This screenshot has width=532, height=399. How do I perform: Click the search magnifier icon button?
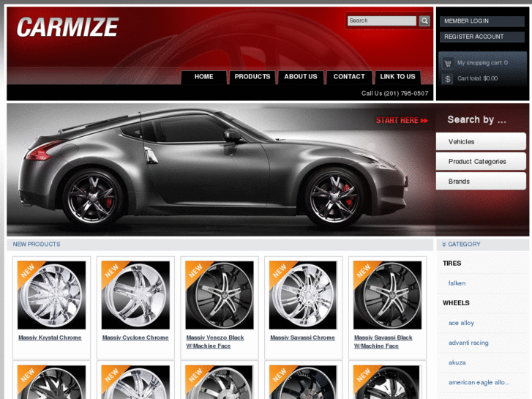(x=424, y=21)
